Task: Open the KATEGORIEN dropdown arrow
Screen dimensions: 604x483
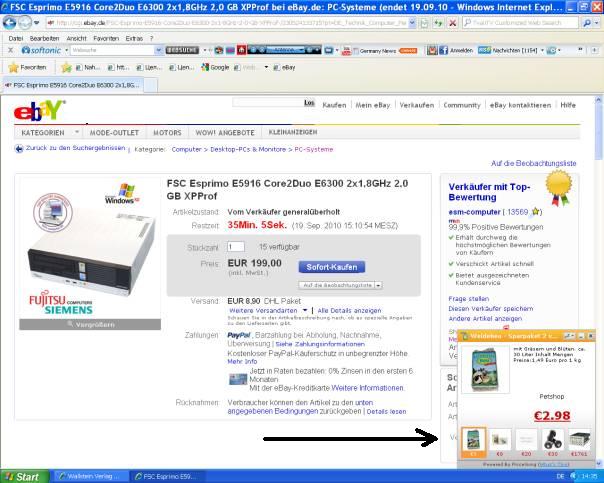Action: point(77,132)
